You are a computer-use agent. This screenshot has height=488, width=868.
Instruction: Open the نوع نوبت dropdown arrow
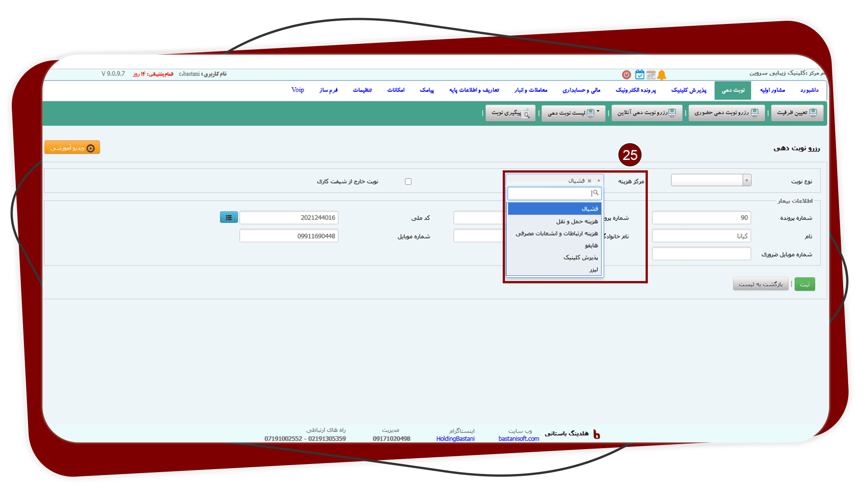pyautogui.click(x=747, y=180)
